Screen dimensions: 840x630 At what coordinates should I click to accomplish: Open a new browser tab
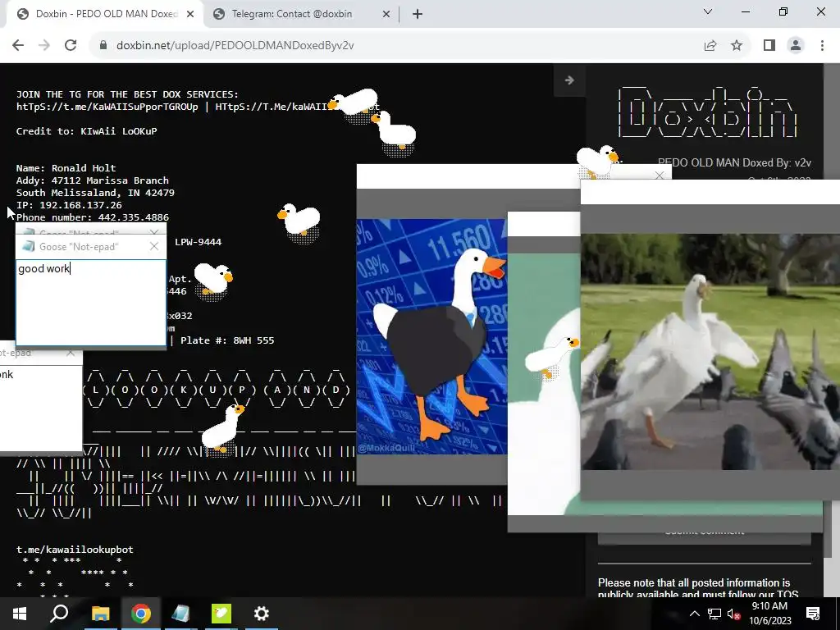pos(418,15)
